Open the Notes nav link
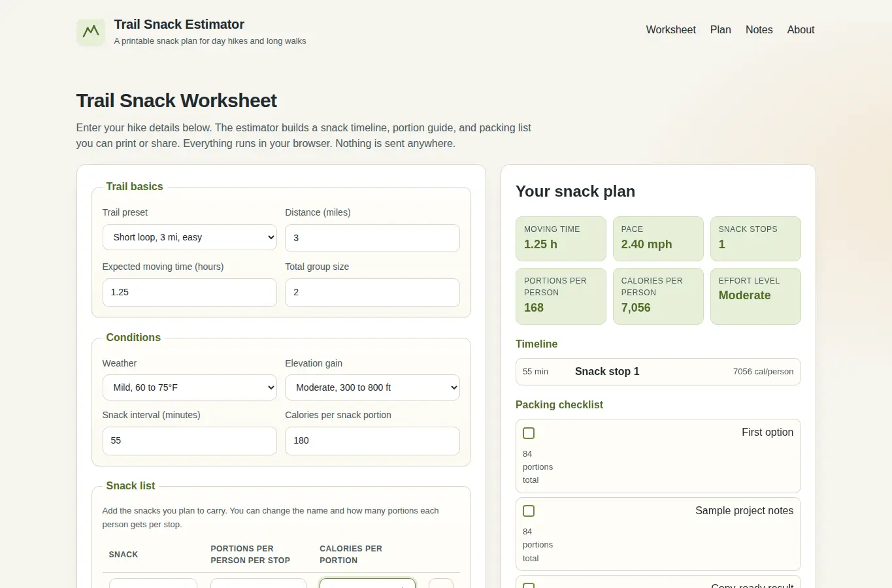Image resolution: width=892 pixels, height=588 pixels. (x=759, y=29)
